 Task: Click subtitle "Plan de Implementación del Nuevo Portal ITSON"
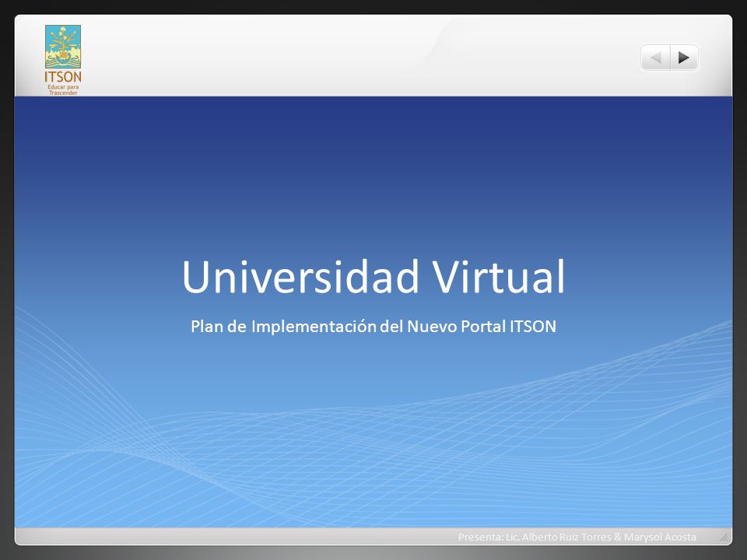click(373, 326)
